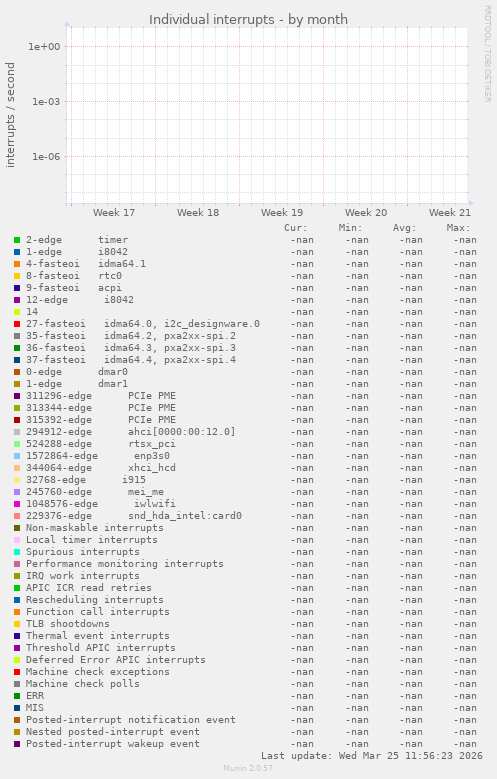The width and height of the screenshot is (497, 779).
Task: Click the Week 17 axis label
Action: pos(114,213)
